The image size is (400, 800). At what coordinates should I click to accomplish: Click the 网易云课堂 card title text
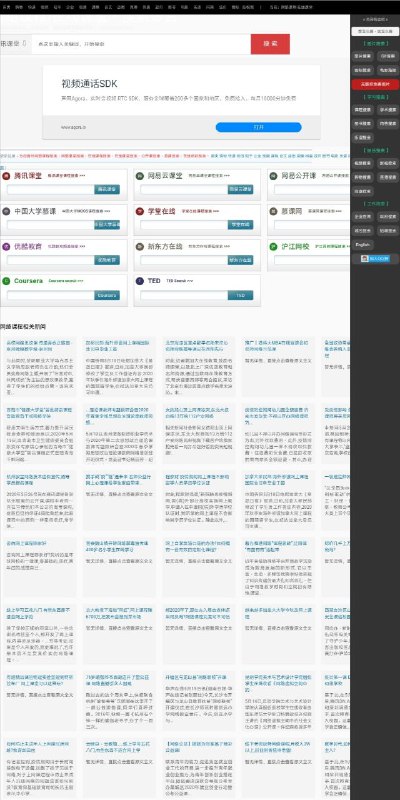click(165, 176)
